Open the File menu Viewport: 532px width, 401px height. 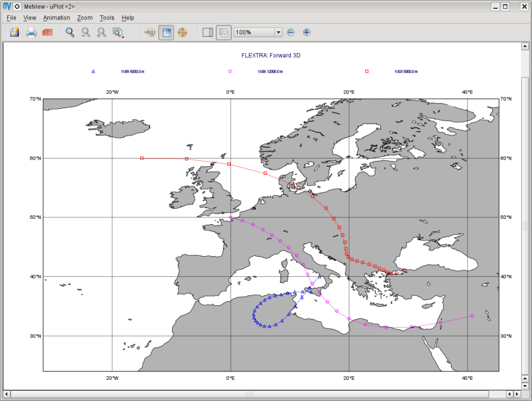click(11, 18)
